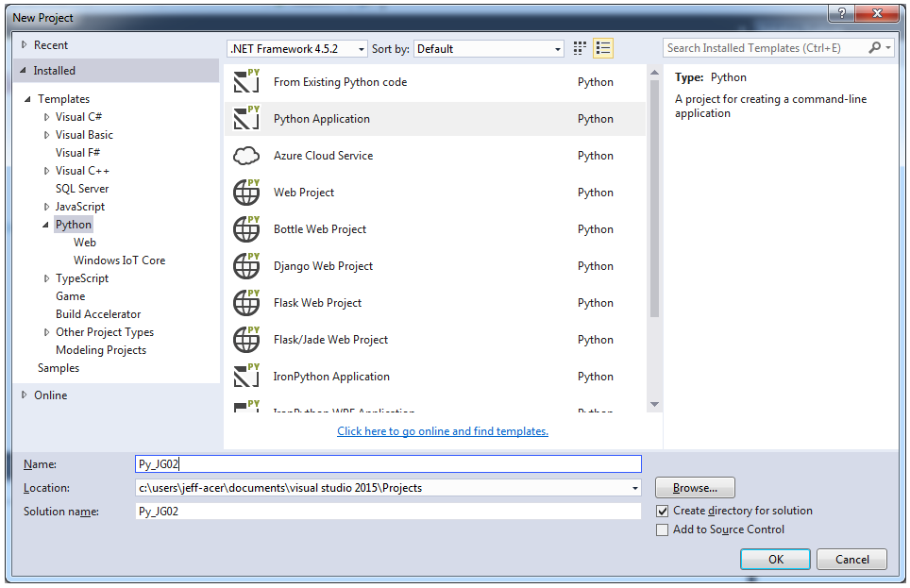Click the Name input field
The height and width of the screenshot is (588, 910).
pos(388,463)
